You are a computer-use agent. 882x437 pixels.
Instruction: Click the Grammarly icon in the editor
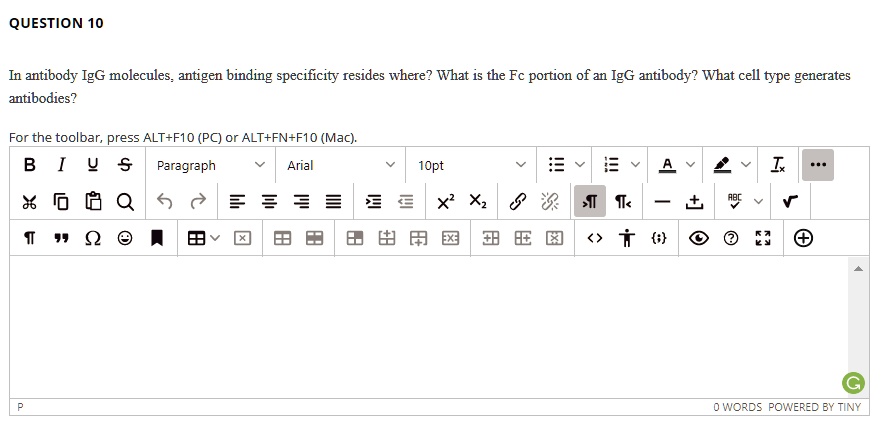pyautogui.click(x=853, y=381)
